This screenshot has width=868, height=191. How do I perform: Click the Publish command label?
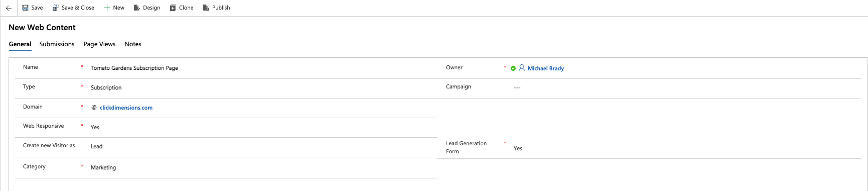(221, 8)
